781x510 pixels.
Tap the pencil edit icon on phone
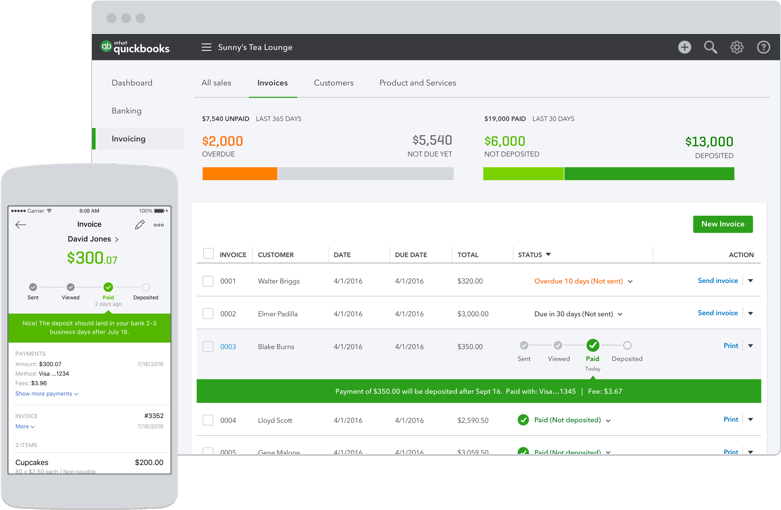click(x=140, y=225)
